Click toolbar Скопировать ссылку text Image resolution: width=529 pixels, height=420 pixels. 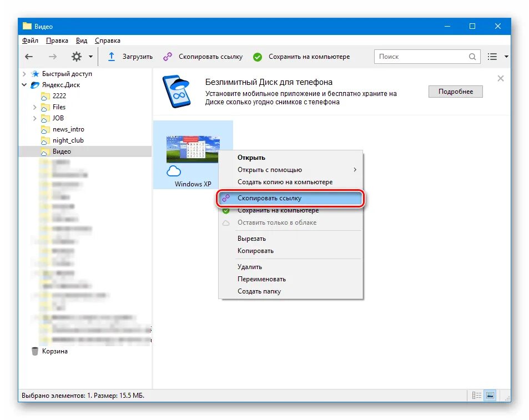pos(210,57)
